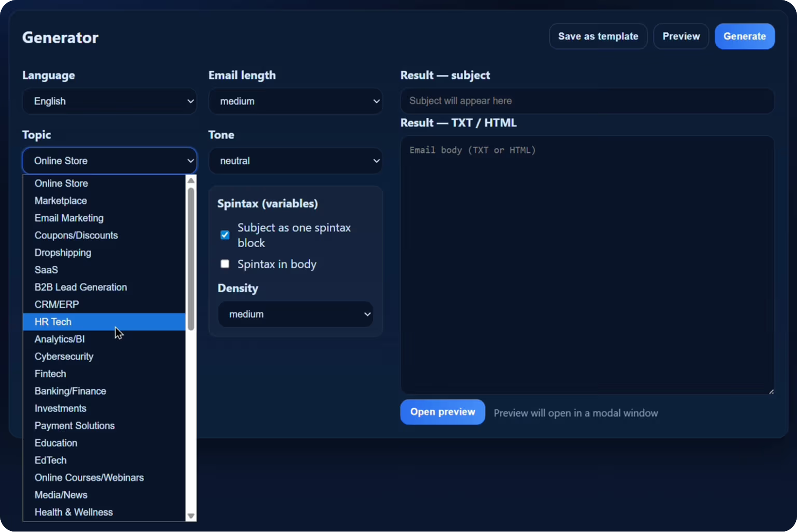Choose Cybersecurity topic option
Screen dimensions: 797x532
tap(64, 356)
